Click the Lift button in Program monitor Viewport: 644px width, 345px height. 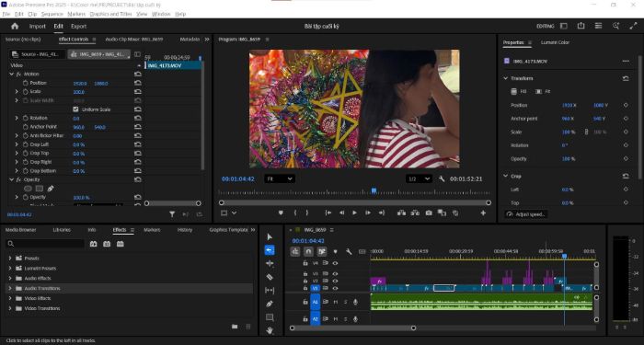[x=401, y=213]
